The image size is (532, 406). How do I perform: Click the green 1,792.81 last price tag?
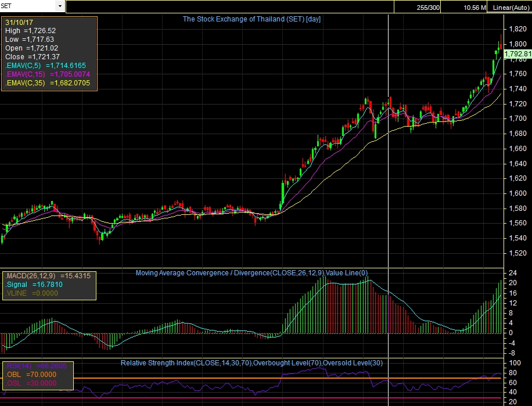coord(517,54)
